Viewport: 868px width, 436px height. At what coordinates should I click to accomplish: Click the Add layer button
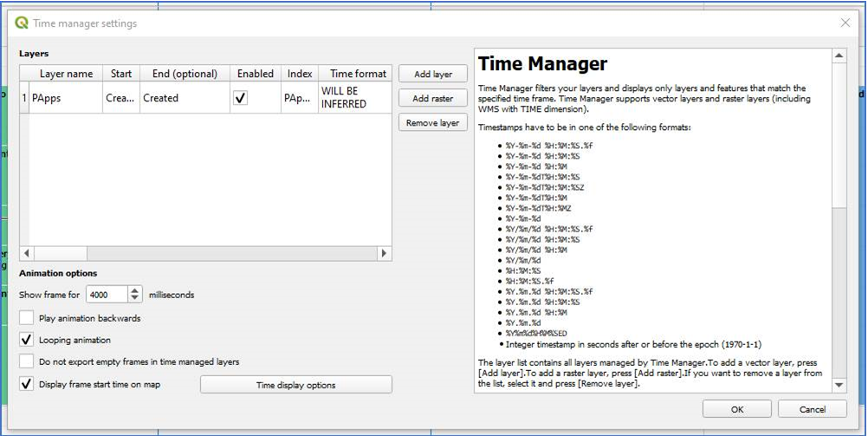(x=433, y=75)
